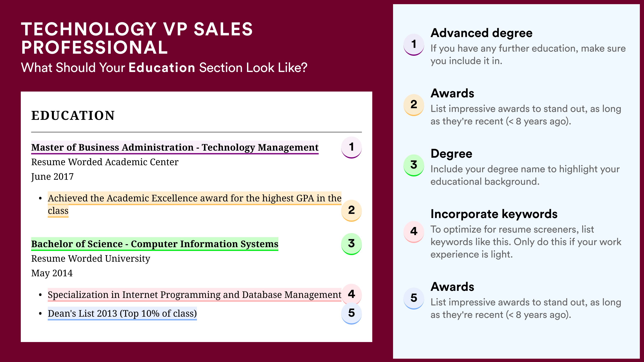Click the Advanced degree tip heading
Screen dimensions: 644x362
(482, 33)
